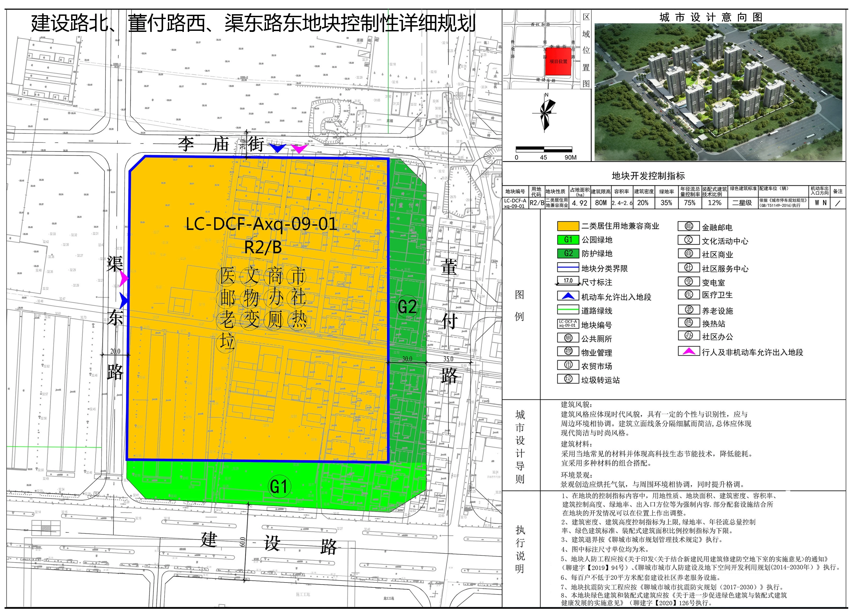Click the blue 地块分类界限 legend line
Viewport: 852px width, 616px height.
tap(568, 268)
